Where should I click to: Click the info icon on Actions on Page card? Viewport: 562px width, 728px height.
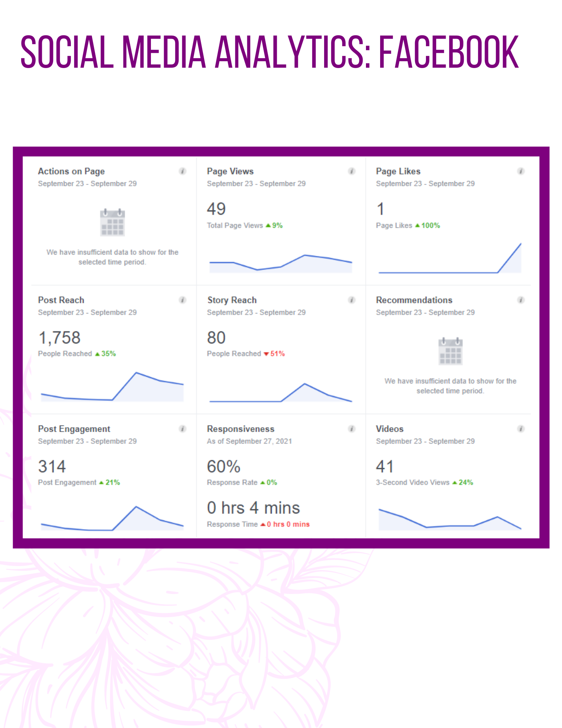pos(183,171)
